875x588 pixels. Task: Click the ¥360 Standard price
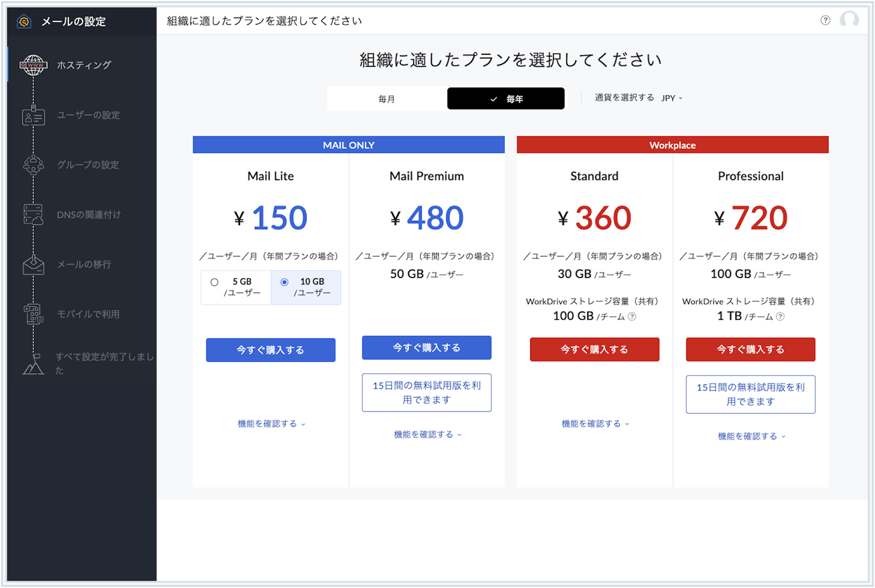pos(595,218)
